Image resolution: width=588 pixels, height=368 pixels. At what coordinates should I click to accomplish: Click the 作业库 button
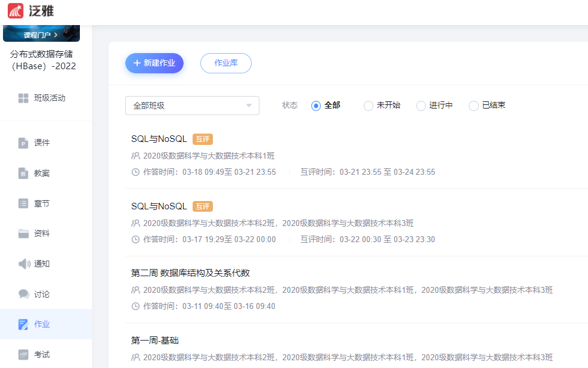click(225, 63)
